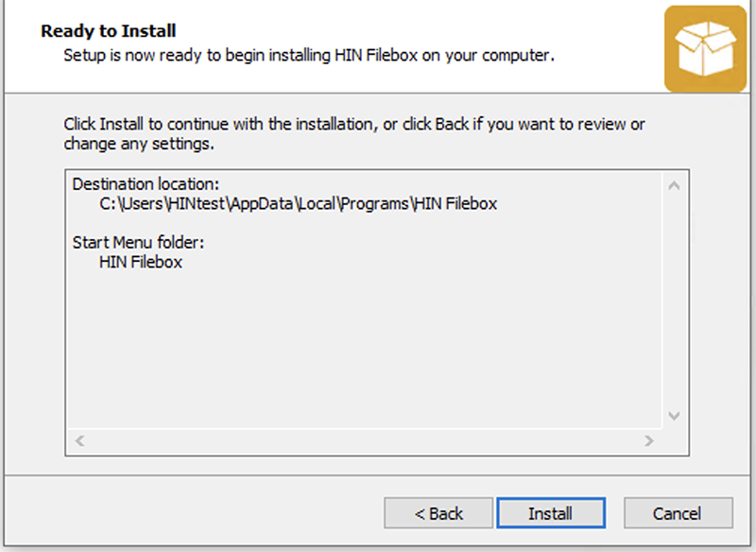This screenshot has height=552, width=756.
Task: Go back with the < Back button
Action: coord(438,513)
